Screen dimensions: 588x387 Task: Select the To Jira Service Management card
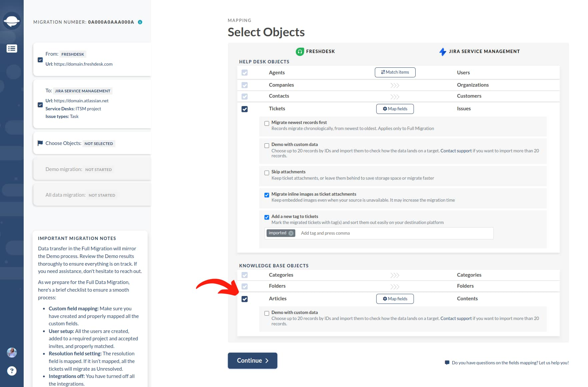coord(92,104)
